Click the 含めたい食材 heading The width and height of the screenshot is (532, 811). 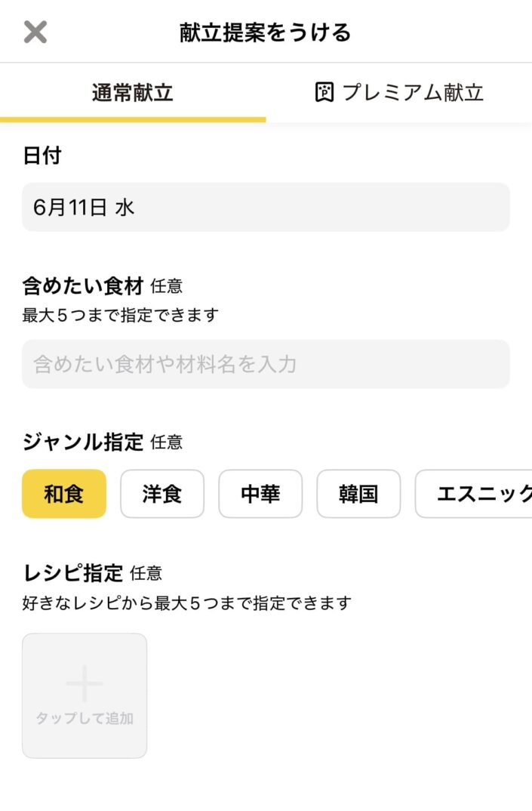tap(83, 285)
